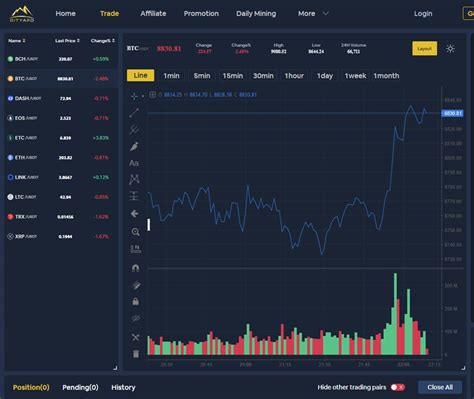The width and height of the screenshot is (474, 399).
Task: Click the BTC coin icon
Action: pyautogui.click(x=10, y=79)
